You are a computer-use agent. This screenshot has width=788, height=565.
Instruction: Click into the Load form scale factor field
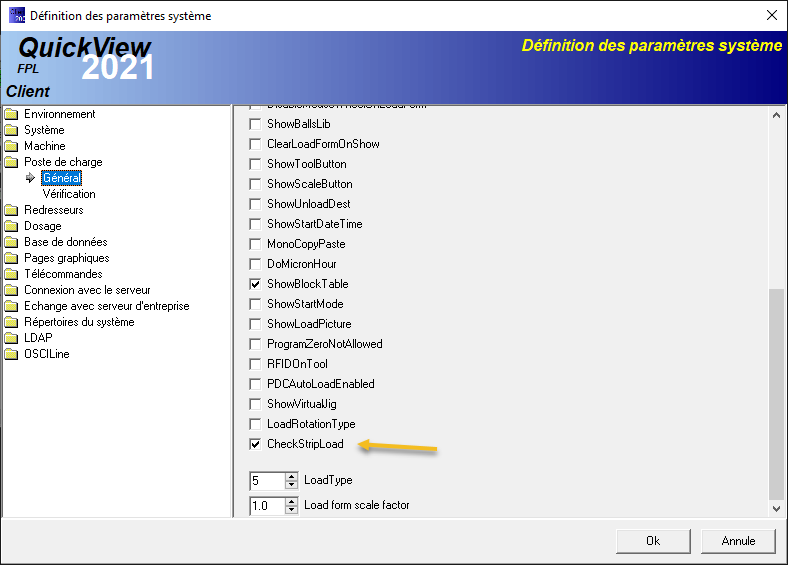coord(267,506)
